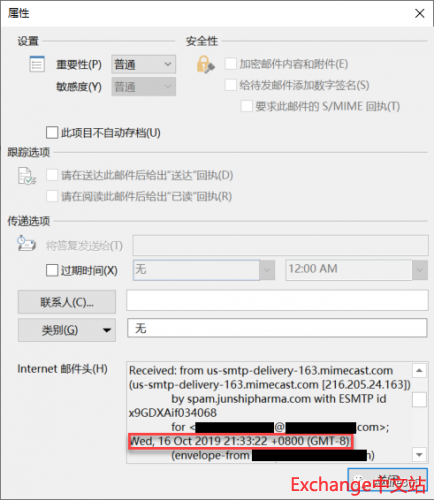Expand the expiration date 无 dropdown
The height and width of the screenshot is (500, 434).
tap(267, 270)
